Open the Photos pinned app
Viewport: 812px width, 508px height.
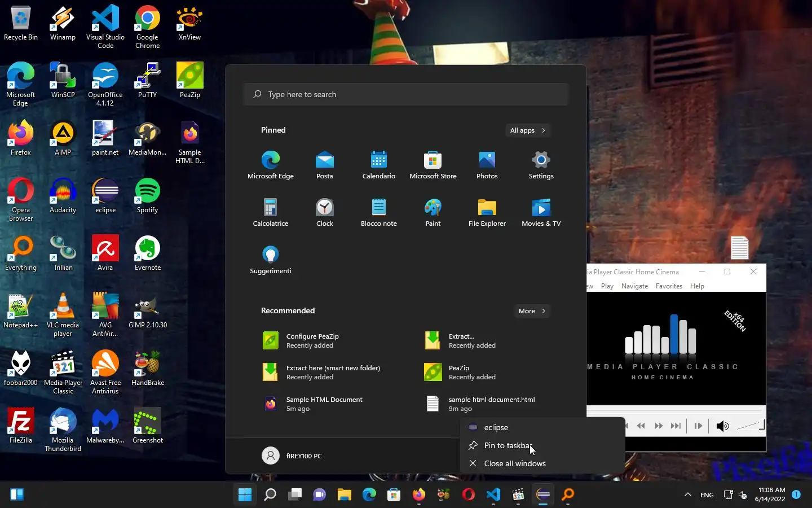coord(487,165)
